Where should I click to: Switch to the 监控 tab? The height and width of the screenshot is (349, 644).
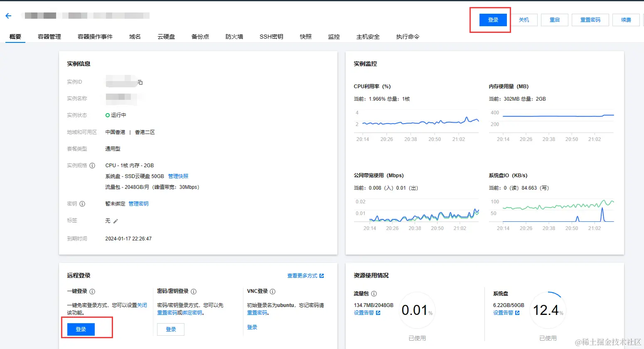[x=334, y=36]
